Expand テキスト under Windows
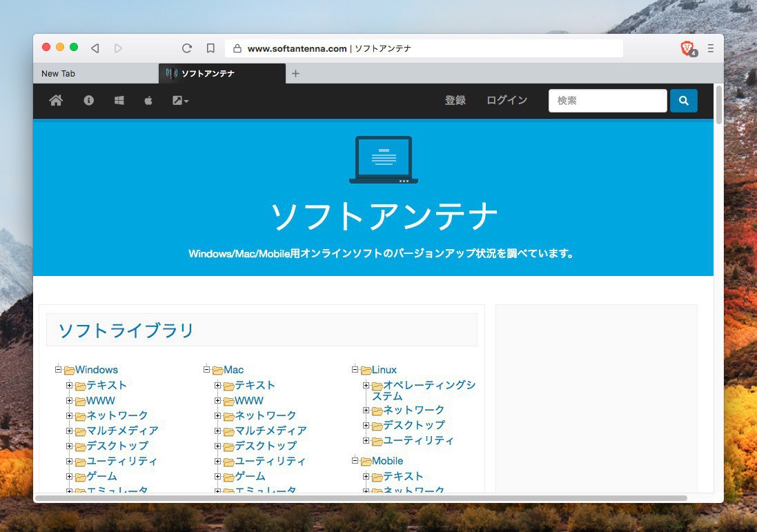This screenshot has width=757, height=532. [x=69, y=385]
